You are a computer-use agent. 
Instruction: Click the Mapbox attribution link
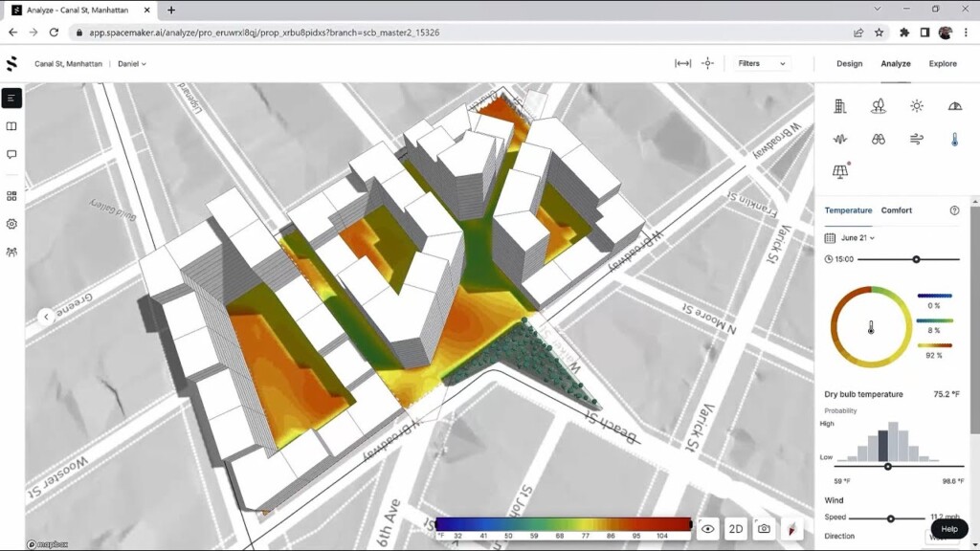(x=48, y=544)
